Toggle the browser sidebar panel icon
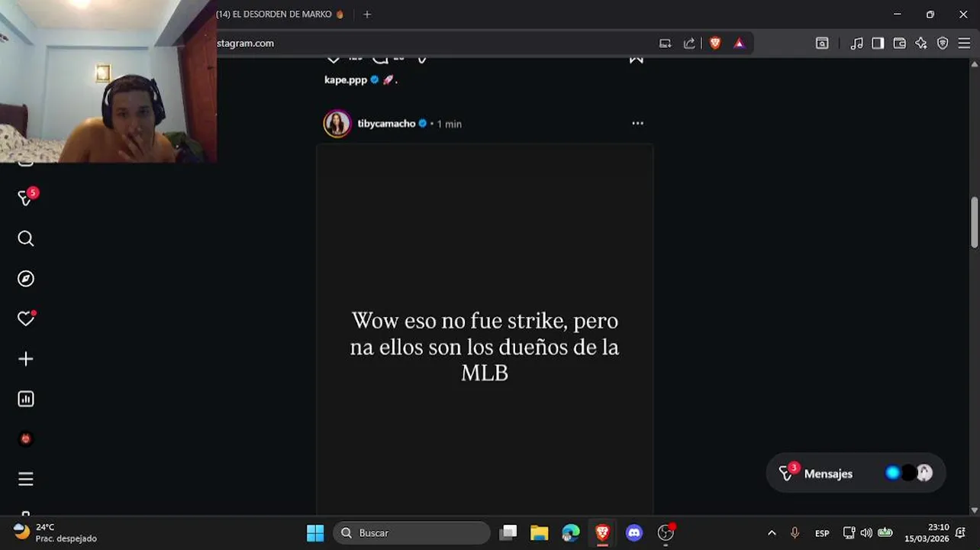The height and width of the screenshot is (550, 980). (x=878, y=44)
